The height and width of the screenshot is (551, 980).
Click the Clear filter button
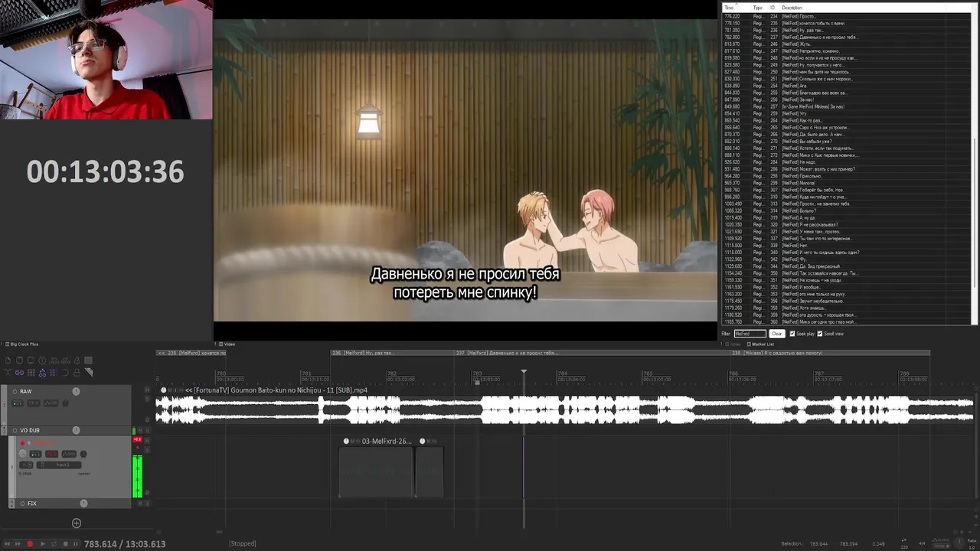[776, 334]
